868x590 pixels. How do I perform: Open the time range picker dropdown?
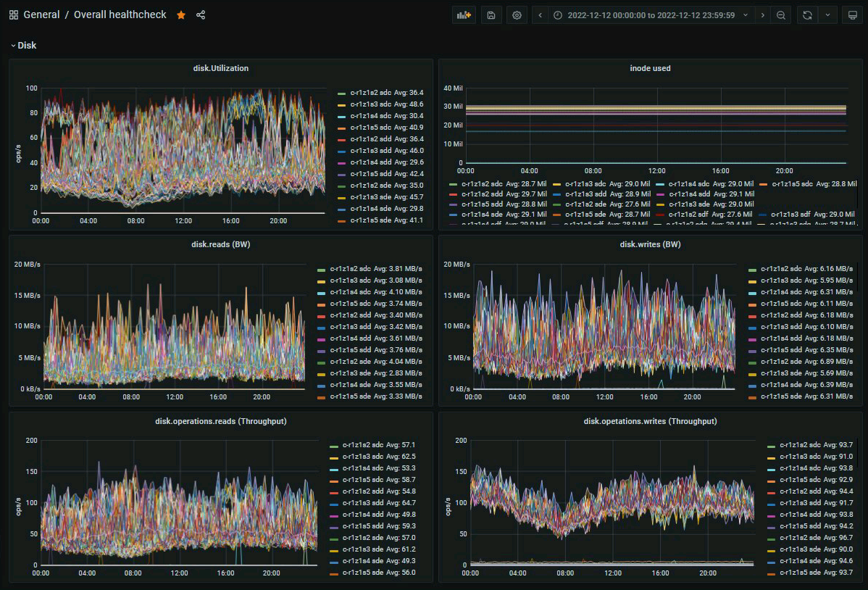point(649,15)
